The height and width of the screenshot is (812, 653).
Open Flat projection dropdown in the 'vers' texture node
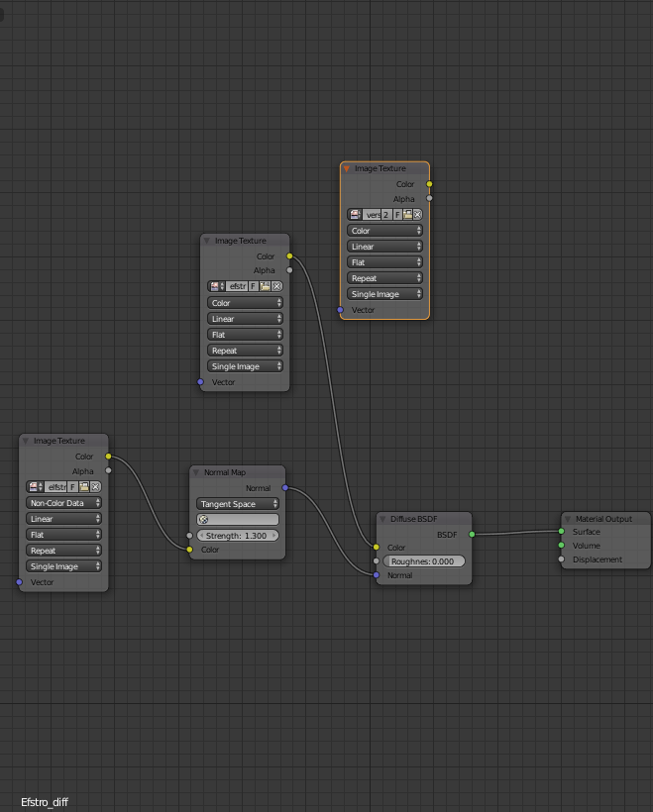[x=385, y=262]
